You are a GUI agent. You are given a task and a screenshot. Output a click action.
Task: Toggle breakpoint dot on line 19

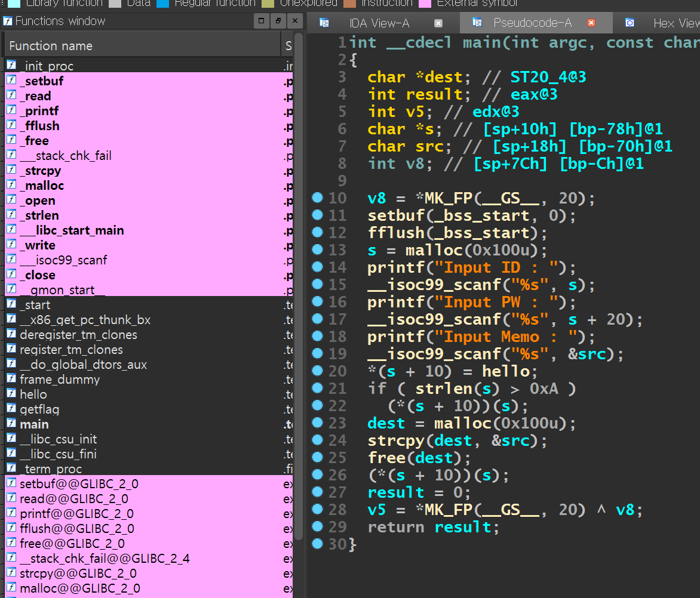(317, 353)
